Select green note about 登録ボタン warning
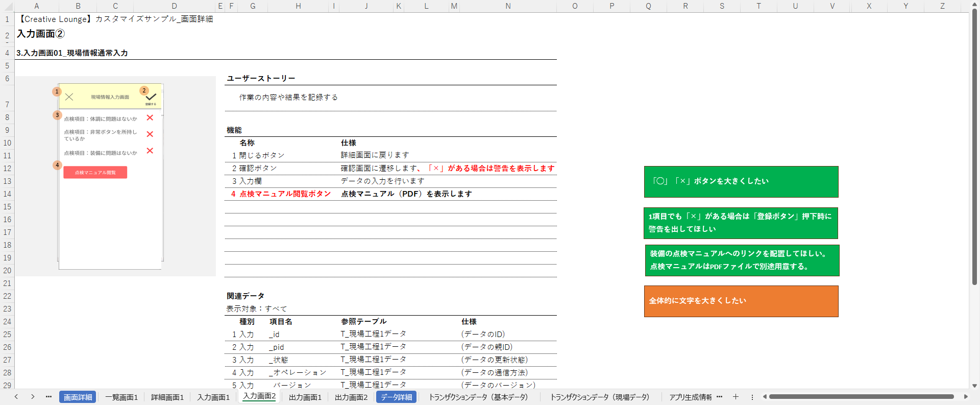This screenshot has width=980, height=405. [x=741, y=223]
